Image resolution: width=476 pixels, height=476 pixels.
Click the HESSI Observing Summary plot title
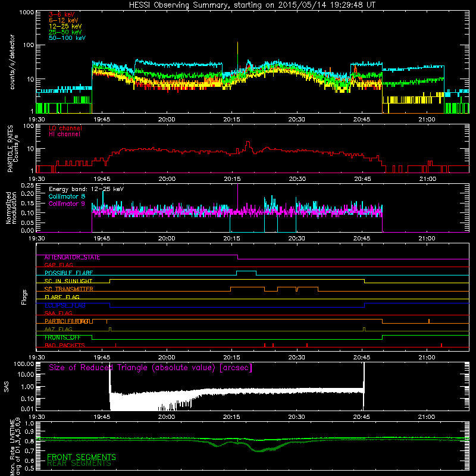coord(252,5)
